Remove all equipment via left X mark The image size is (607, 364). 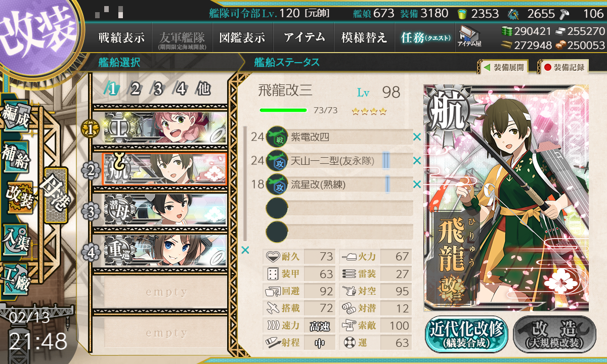245,250
